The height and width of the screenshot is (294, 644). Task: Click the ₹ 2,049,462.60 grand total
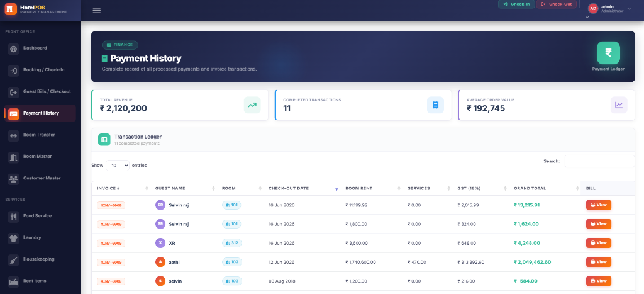click(x=532, y=262)
